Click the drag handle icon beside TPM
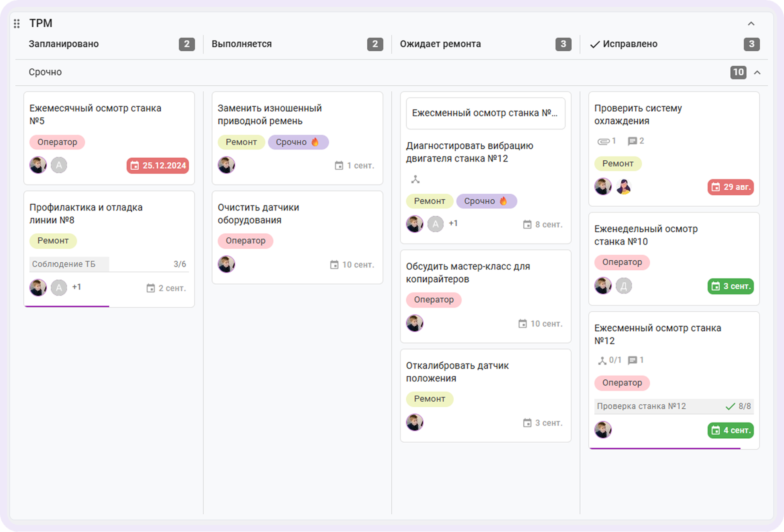Viewport: 784px width, 532px height. point(16,24)
